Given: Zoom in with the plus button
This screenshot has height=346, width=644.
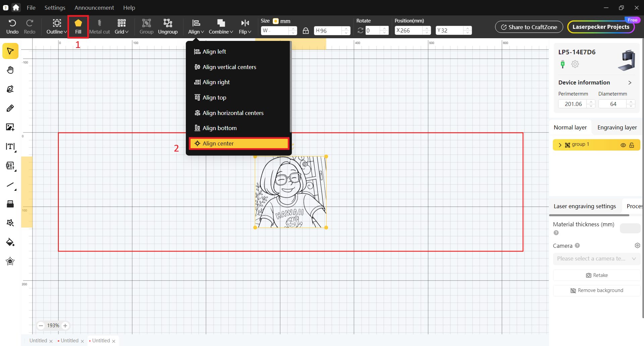Looking at the screenshot, I should [65, 326].
